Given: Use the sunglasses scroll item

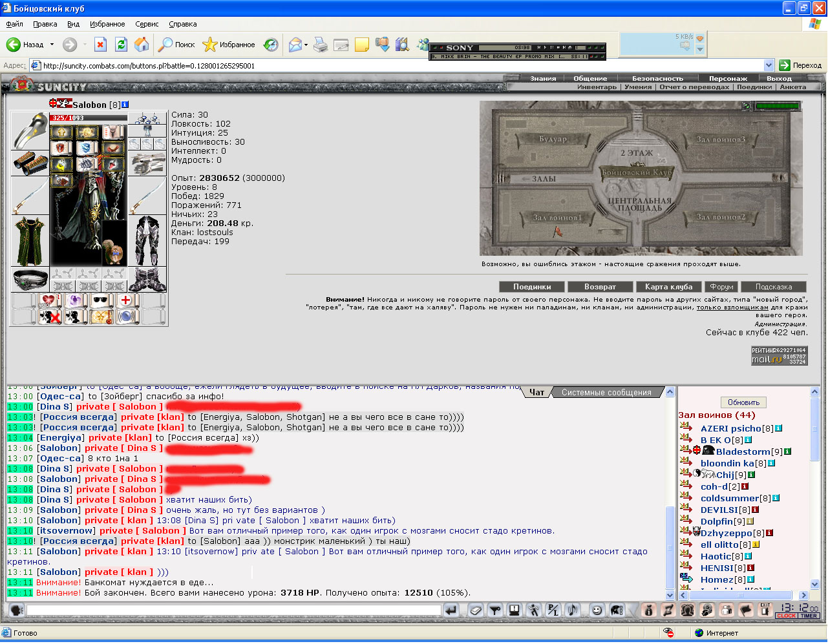Looking at the screenshot, I should [x=101, y=300].
